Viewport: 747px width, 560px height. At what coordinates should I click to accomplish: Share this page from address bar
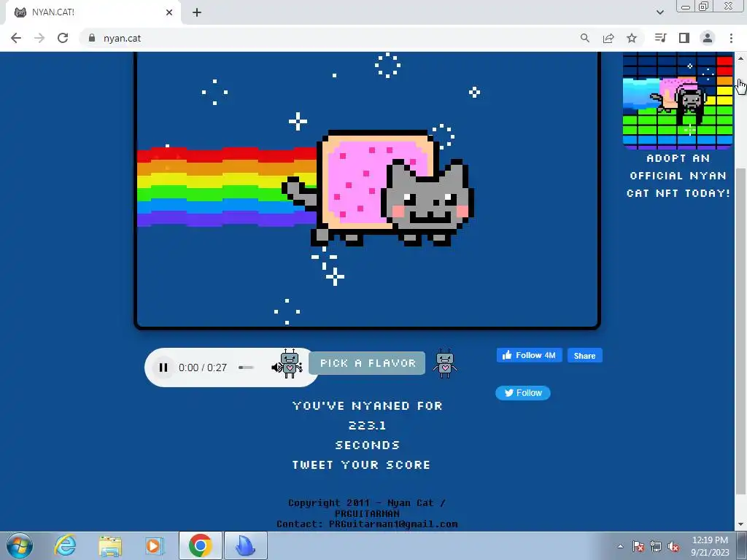click(x=608, y=38)
